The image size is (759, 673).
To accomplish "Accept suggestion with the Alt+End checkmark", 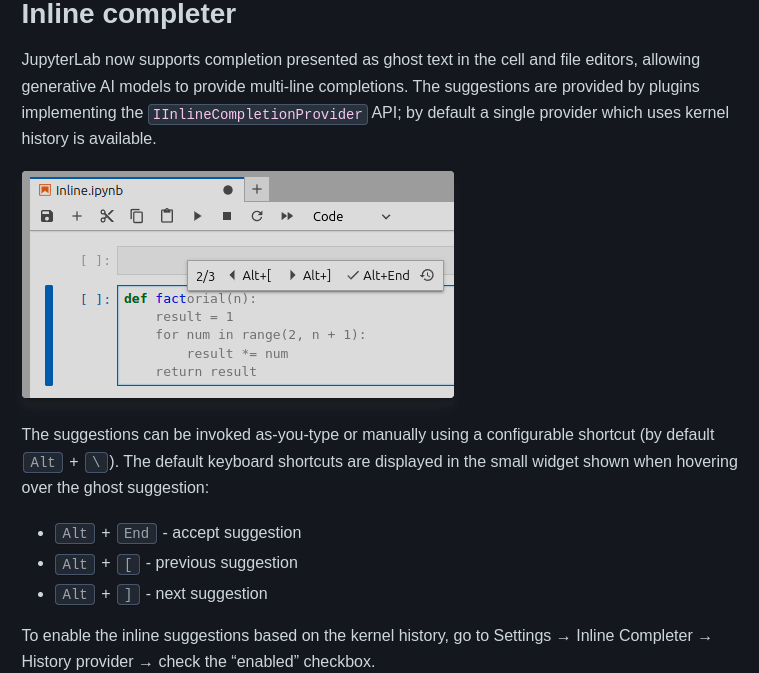I will click(379, 275).
